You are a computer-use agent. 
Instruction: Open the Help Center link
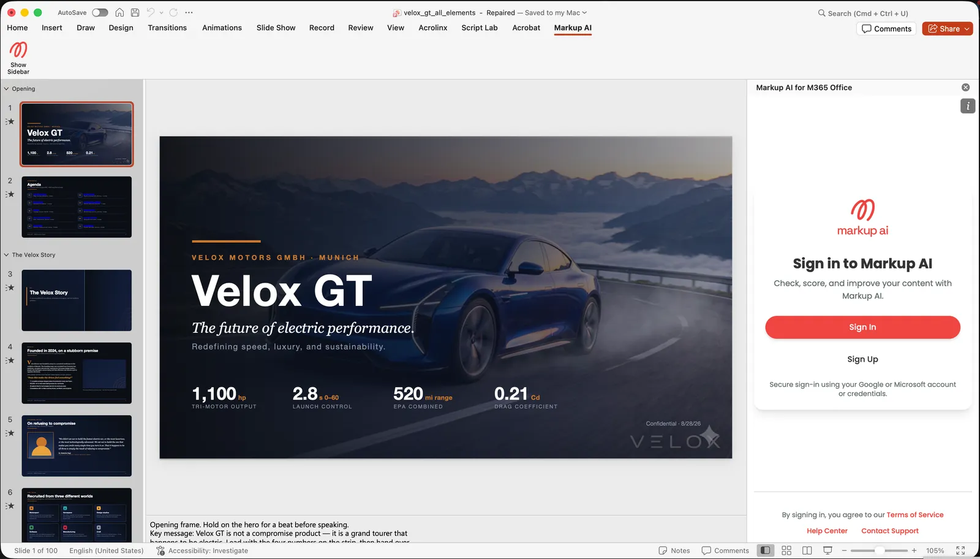click(827, 531)
